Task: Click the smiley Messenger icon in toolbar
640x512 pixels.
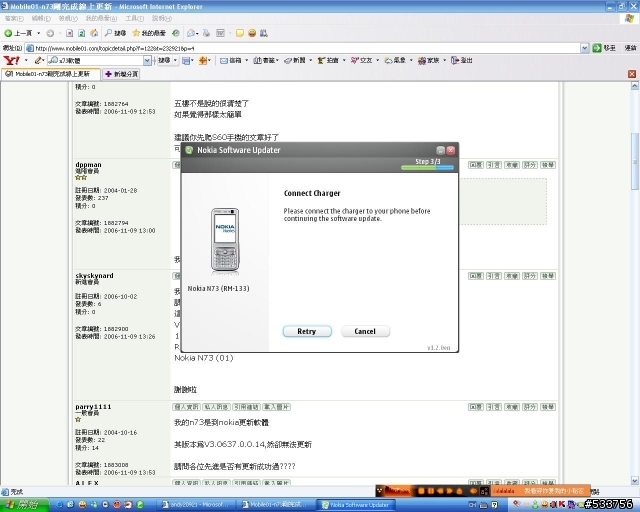Action: coord(252,33)
